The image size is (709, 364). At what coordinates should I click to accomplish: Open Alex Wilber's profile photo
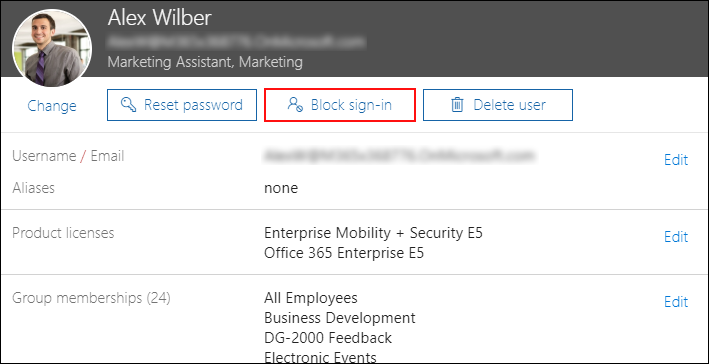[x=52, y=48]
